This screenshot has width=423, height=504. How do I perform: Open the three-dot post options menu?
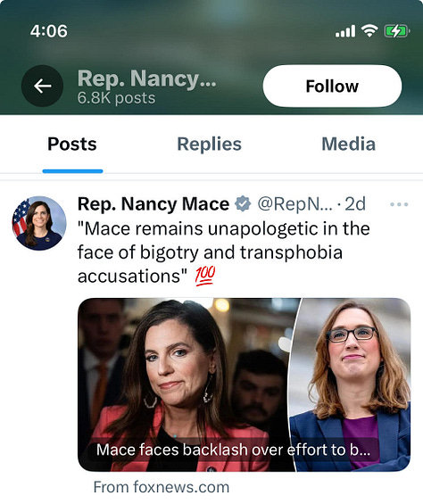click(x=399, y=204)
